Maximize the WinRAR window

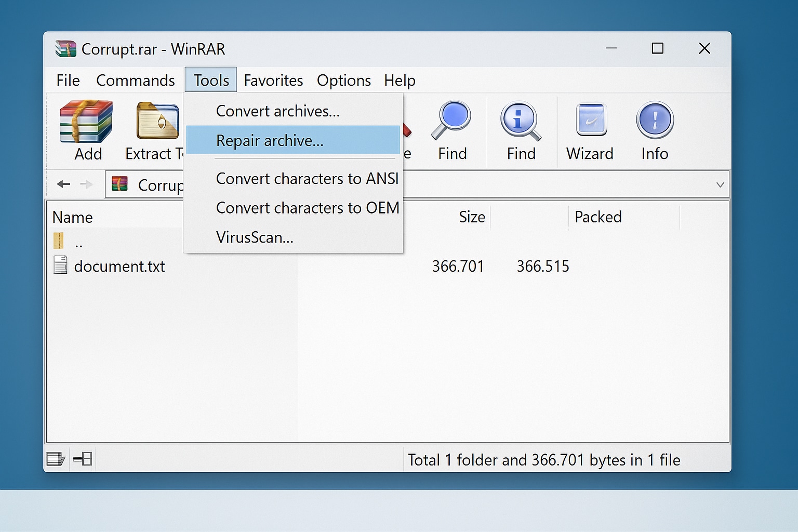pyautogui.click(x=658, y=48)
